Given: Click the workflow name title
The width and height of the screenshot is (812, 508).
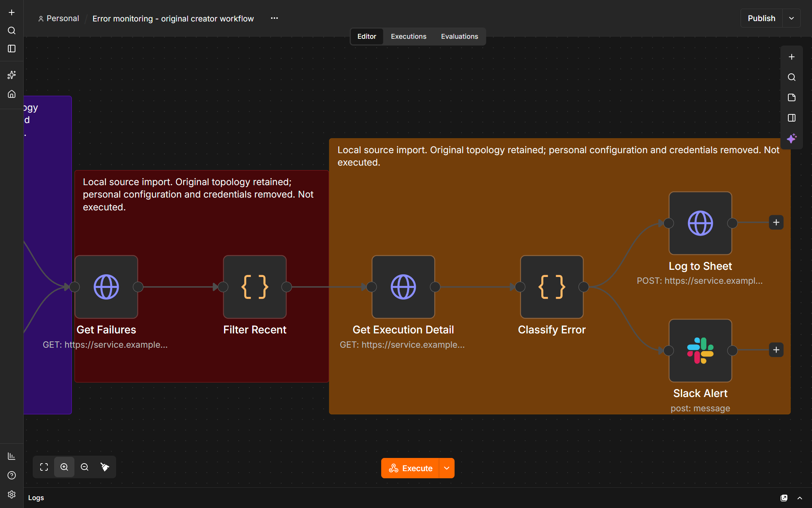Looking at the screenshot, I should coord(173,18).
